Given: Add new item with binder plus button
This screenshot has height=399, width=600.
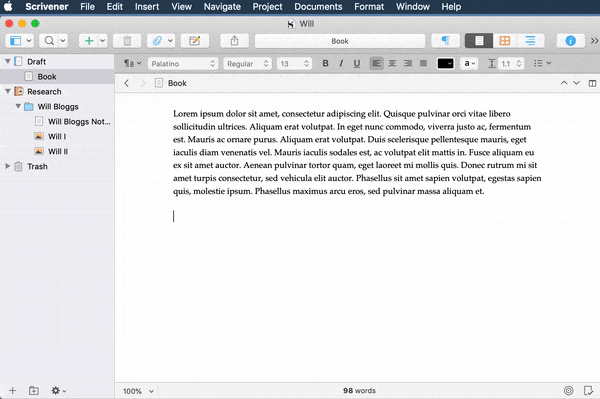Looking at the screenshot, I should [x=13, y=391].
